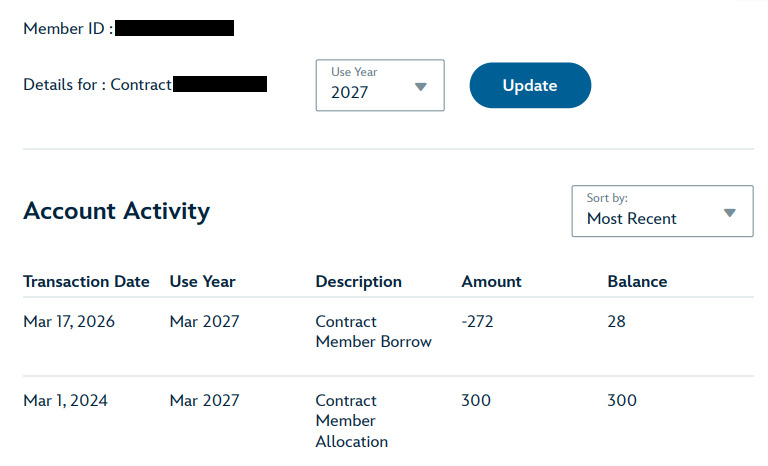
Task: Click the Sort by dropdown arrow
Action: [730, 213]
